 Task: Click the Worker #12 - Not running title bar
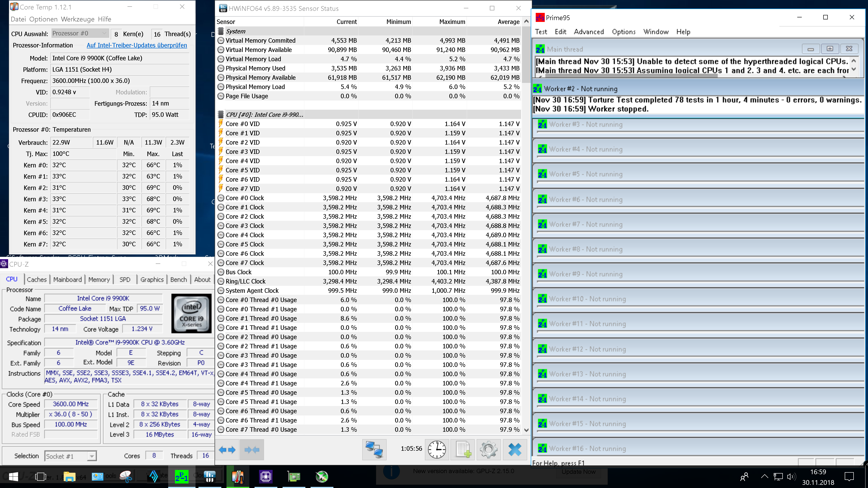[699, 349]
